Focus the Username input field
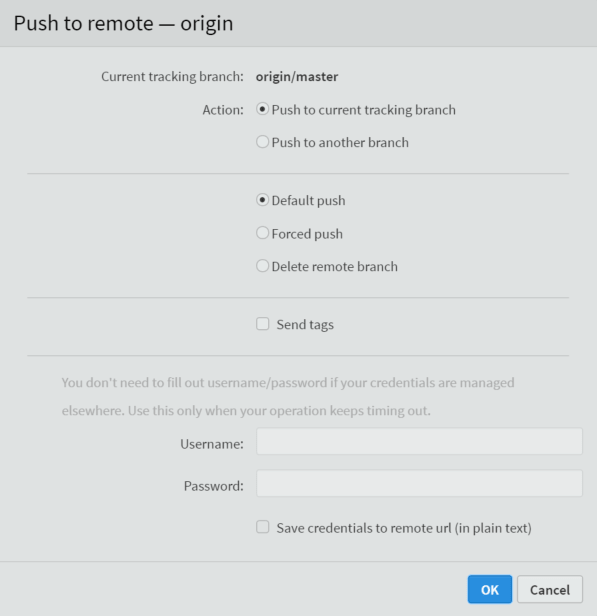This screenshot has width=597, height=616. pos(419,441)
